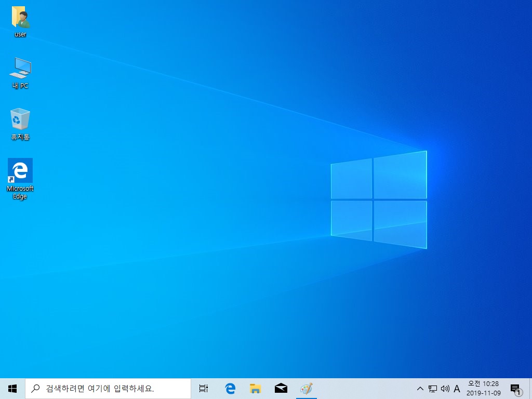Image resolution: width=532 pixels, height=399 pixels.
Task: Click the Show desktop strip at taskbar end
Action: pos(530,389)
